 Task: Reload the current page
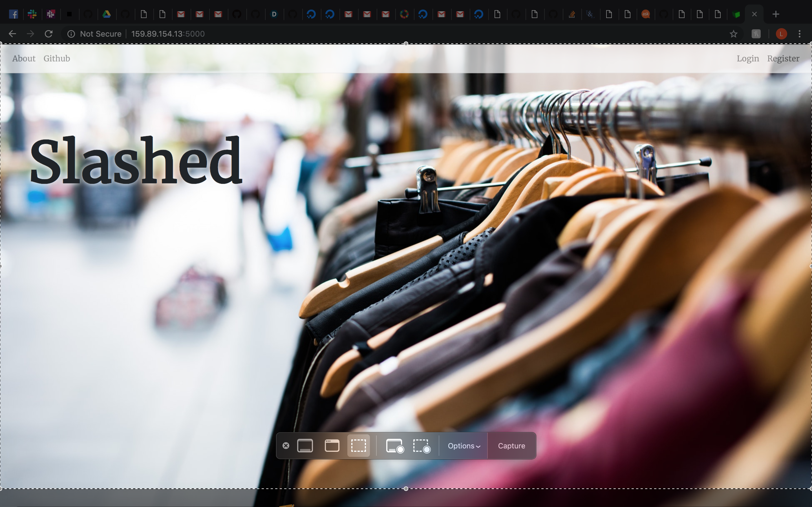tap(49, 34)
